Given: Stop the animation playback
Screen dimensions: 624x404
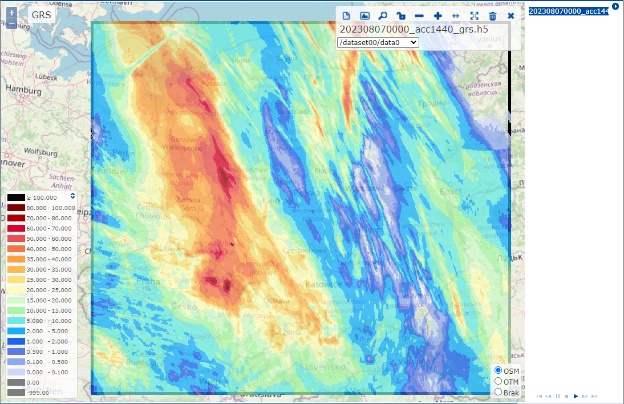Looking at the screenshot, I should coord(566,396).
